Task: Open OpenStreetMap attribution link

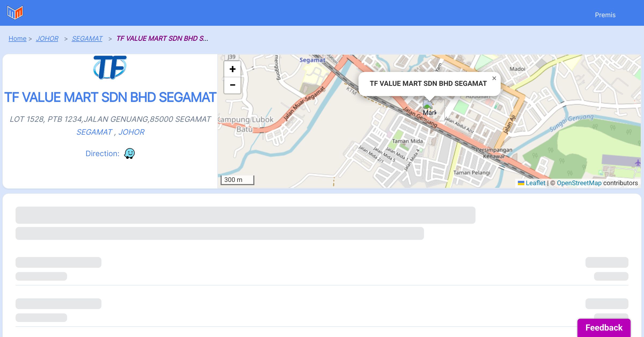Action: coord(579,183)
